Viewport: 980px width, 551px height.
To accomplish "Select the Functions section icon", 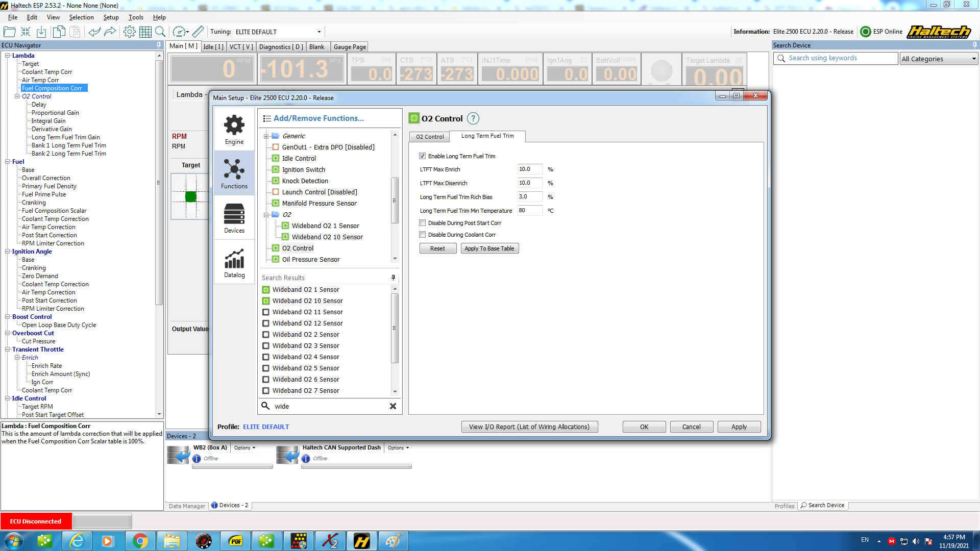I will pos(234,173).
